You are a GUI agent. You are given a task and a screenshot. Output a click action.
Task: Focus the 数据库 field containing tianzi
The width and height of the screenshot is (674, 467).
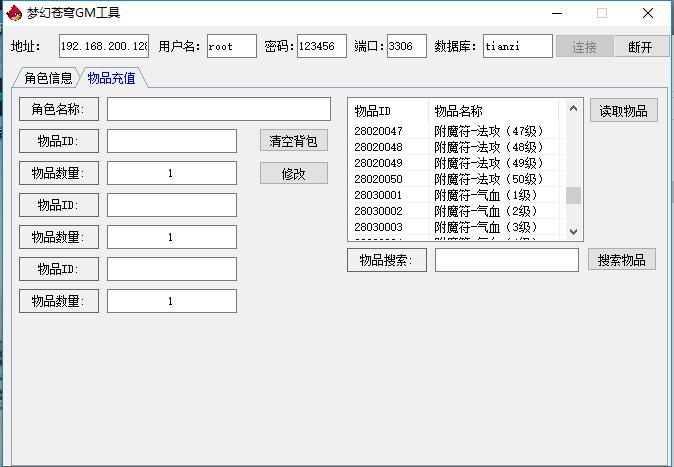coord(517,47)
